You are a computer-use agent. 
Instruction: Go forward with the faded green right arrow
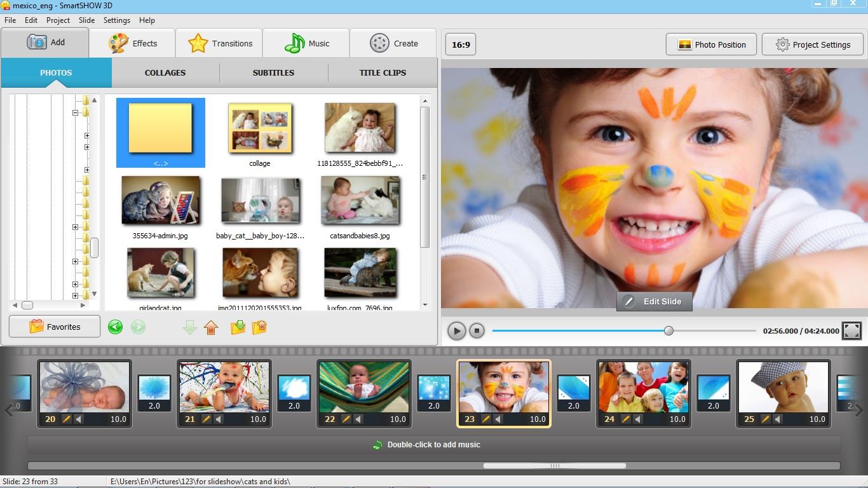pyautogui.click(x=138, y=327)
